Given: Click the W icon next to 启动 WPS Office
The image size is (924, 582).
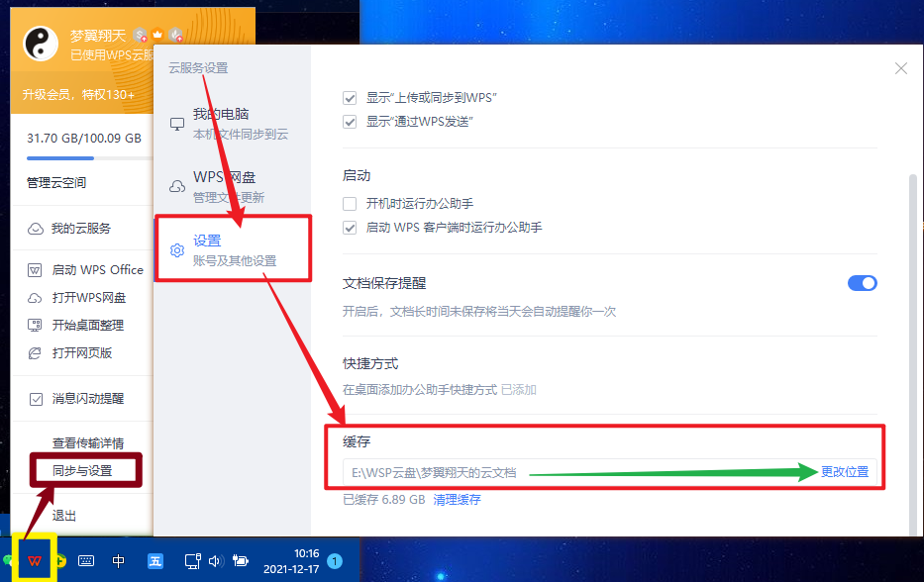Looking at the screenshot, I should [x=35, y=270].
